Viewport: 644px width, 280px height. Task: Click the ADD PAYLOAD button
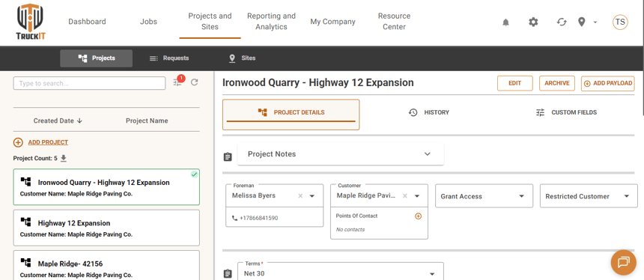(608, 83)
